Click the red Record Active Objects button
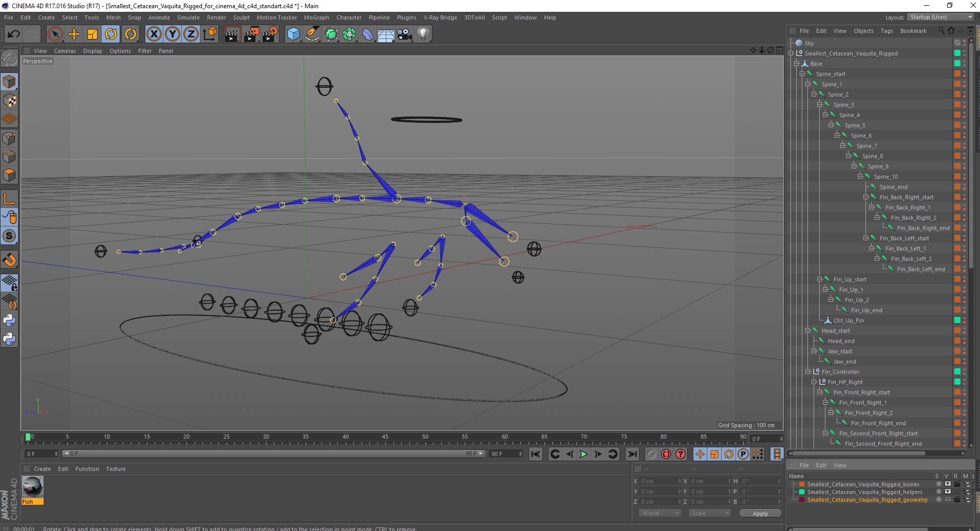Viewport: 980px width, 531px height. point(666,454)
